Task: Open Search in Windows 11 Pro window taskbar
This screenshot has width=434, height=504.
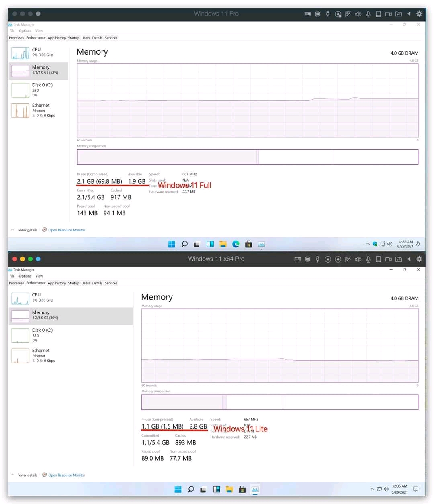Action: [184, 244]
